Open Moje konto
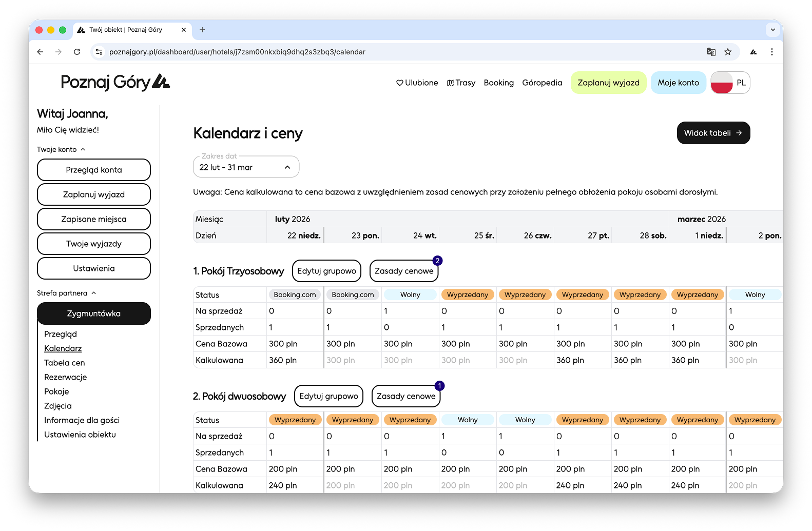812x531 pixels. [x=679, y=83]
